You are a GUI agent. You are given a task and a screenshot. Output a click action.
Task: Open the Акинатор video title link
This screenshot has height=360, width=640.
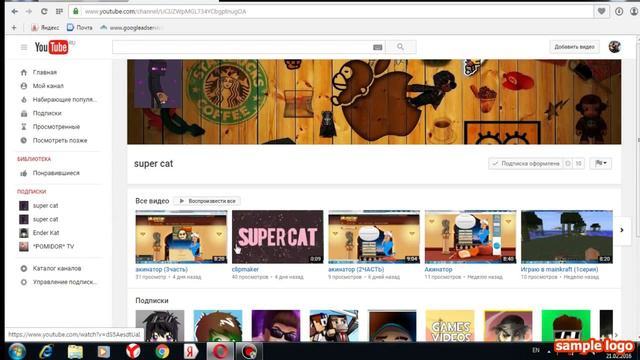pos(438,269)
